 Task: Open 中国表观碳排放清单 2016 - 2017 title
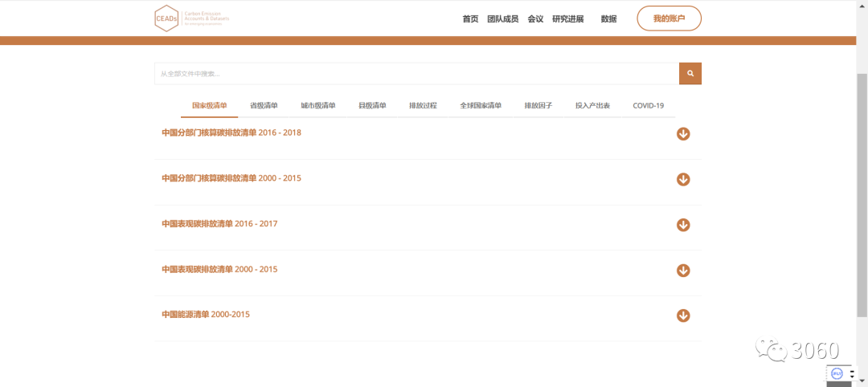tap(219, 224)
